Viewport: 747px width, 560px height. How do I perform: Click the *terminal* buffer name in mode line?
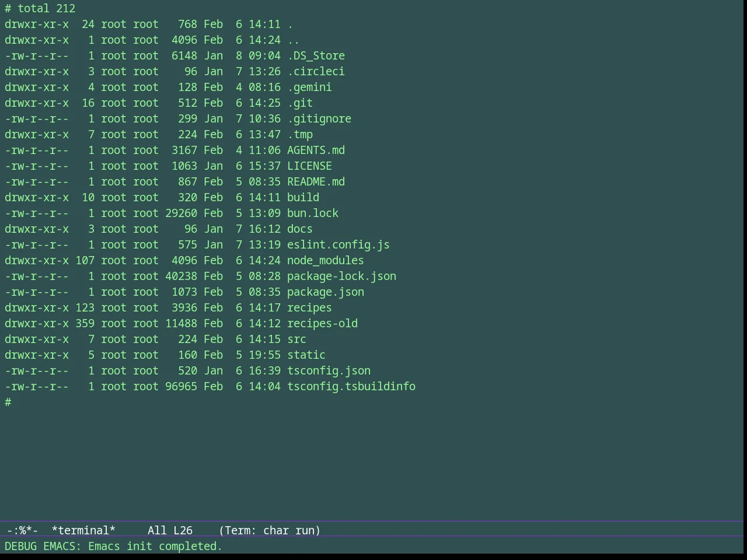(x=83, y=531)
